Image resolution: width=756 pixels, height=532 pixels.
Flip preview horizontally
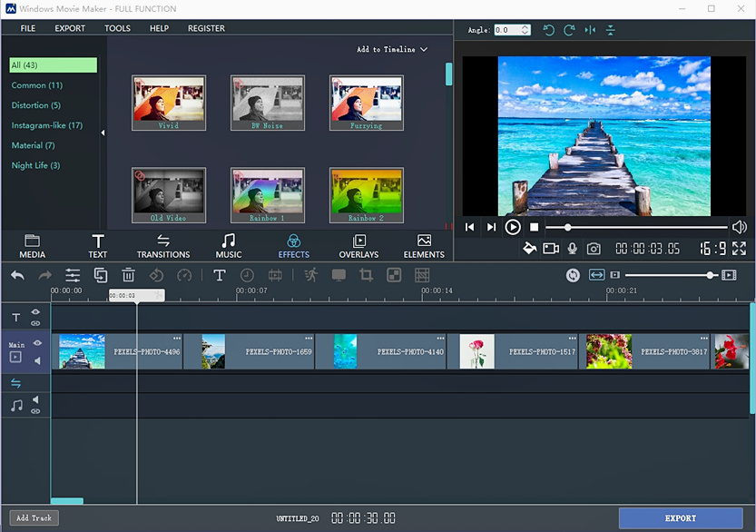tap(590, 30)
